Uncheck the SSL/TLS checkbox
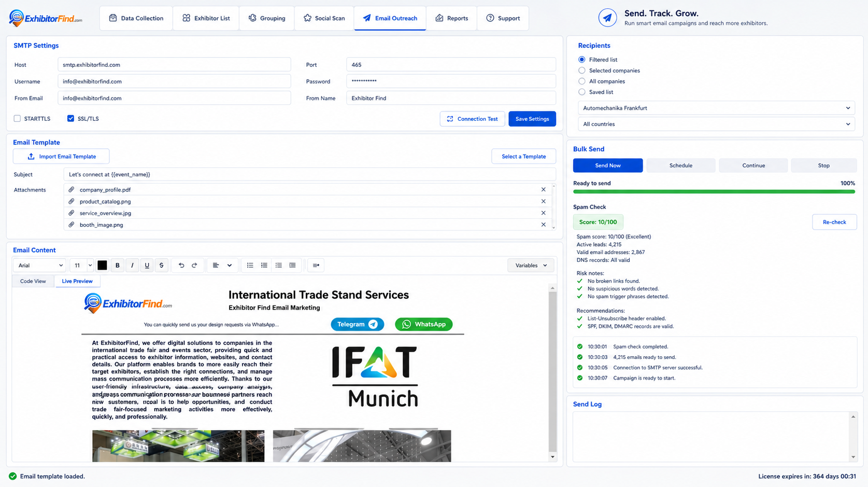868x487 pixels. click(70, 119)
